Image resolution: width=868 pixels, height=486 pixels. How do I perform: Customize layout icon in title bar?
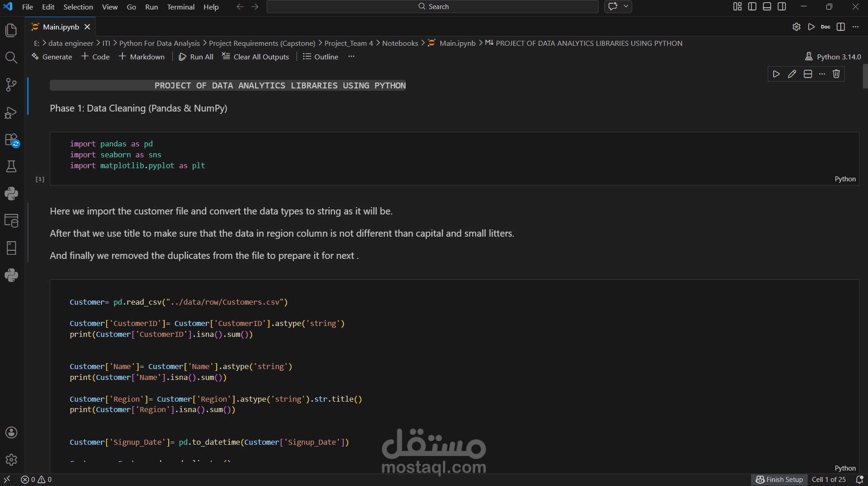737,6
